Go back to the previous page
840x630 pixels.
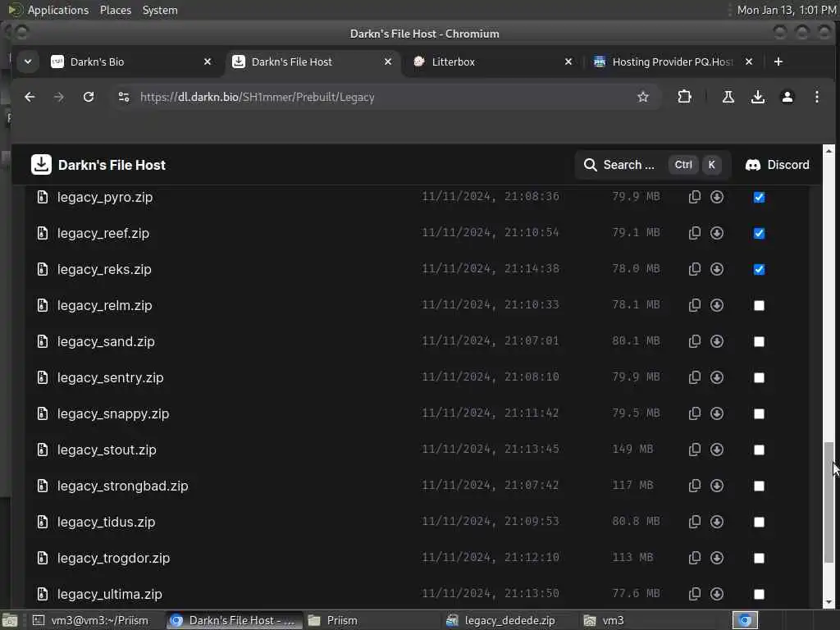pyautogui.click(x=30, y=97)
